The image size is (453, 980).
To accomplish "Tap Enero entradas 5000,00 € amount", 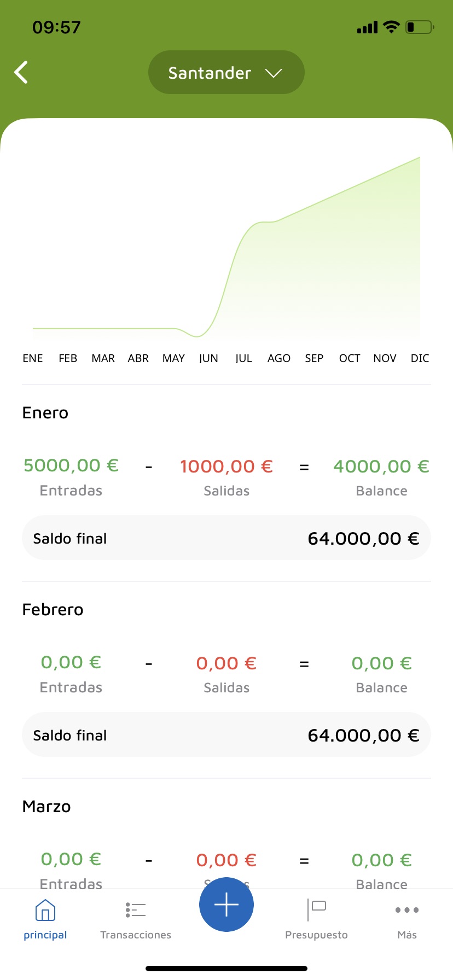I will (x=71, y=465).
